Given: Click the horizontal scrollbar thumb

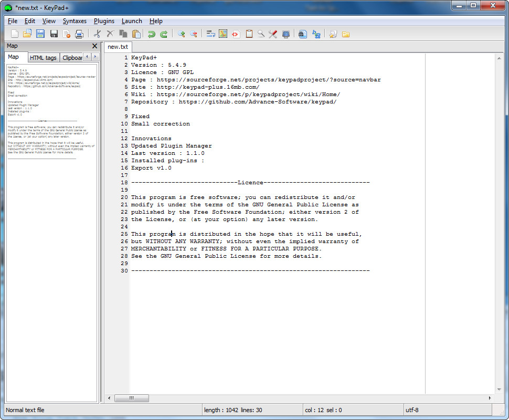Looking at the screenshot, I should pos(132,398).
